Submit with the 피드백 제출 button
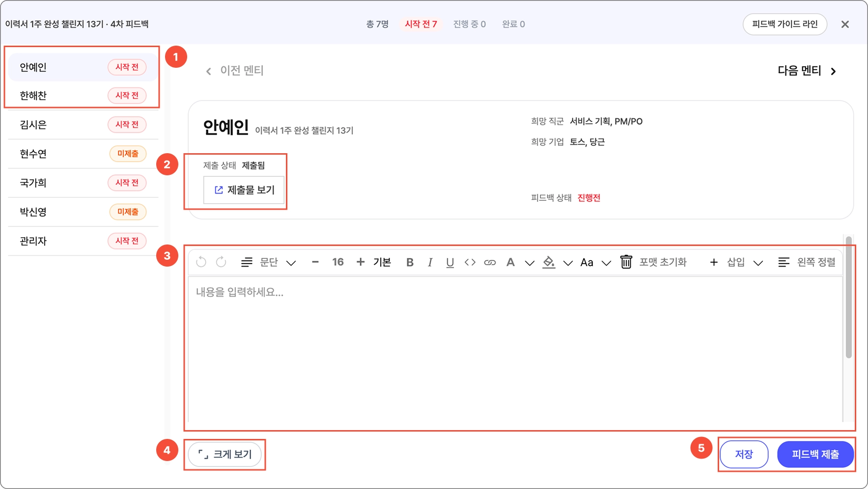The image size is (868, 489). [815, 454]
